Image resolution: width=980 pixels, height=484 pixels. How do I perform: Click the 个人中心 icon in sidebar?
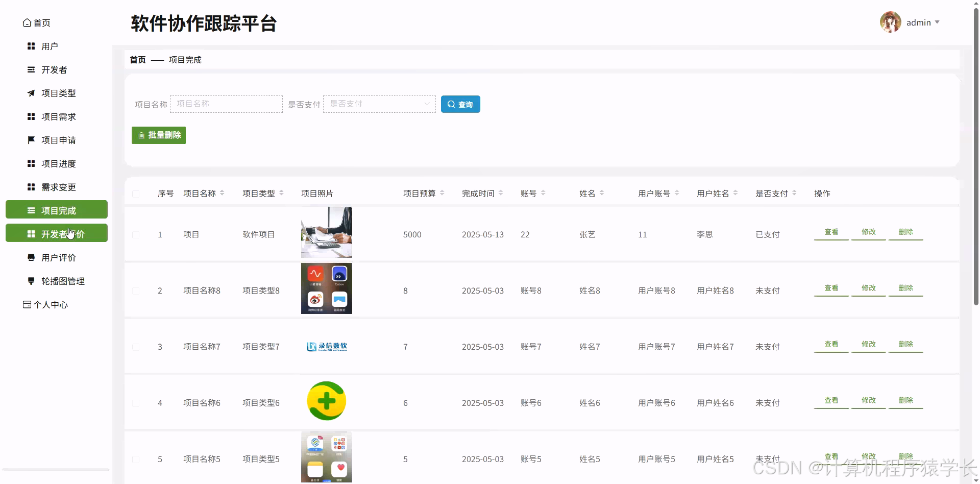pos(27,304)
